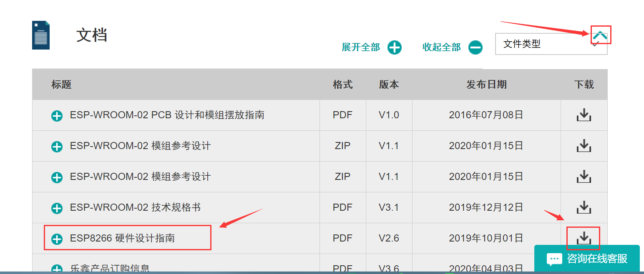Click version cell V1.0
Image resolution: width=644 pixels, height=274 pixels.
(389, 115)
